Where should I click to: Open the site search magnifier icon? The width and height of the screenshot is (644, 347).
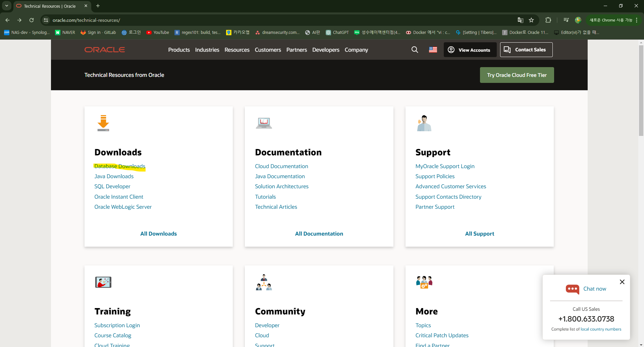[x=415, y=50]
